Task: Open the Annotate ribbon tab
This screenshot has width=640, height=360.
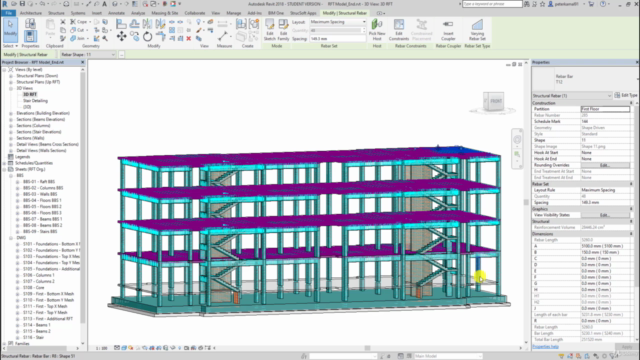Action: [x=116, y=13]
